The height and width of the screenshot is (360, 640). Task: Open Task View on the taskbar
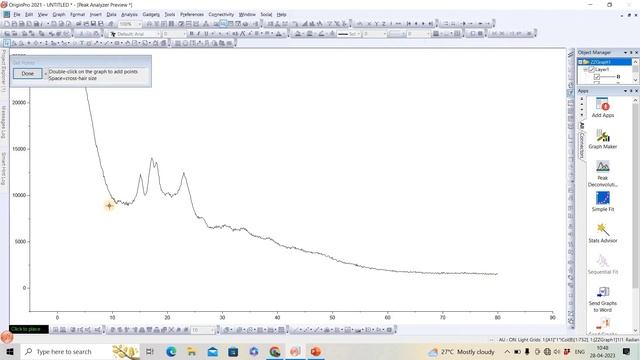pos(150,351)
